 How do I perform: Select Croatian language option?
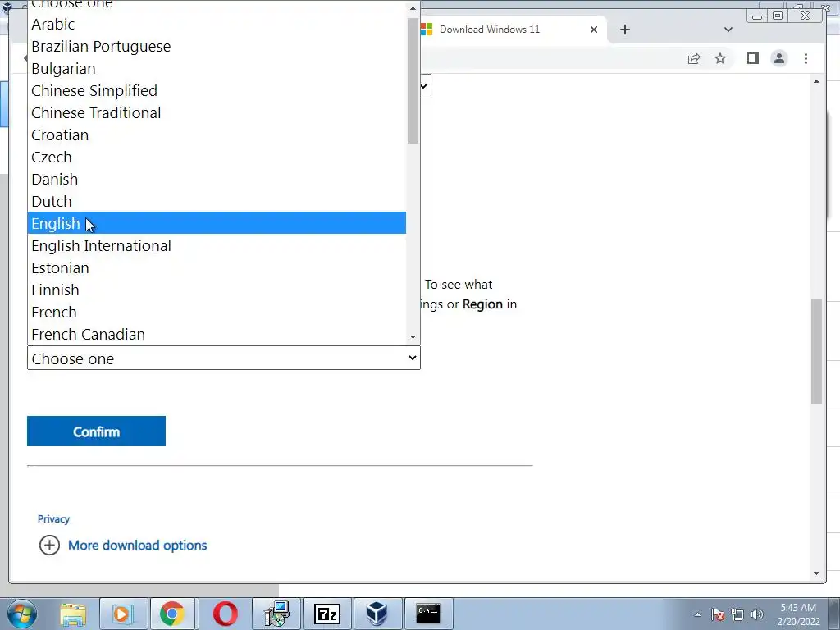coord(217,135)
